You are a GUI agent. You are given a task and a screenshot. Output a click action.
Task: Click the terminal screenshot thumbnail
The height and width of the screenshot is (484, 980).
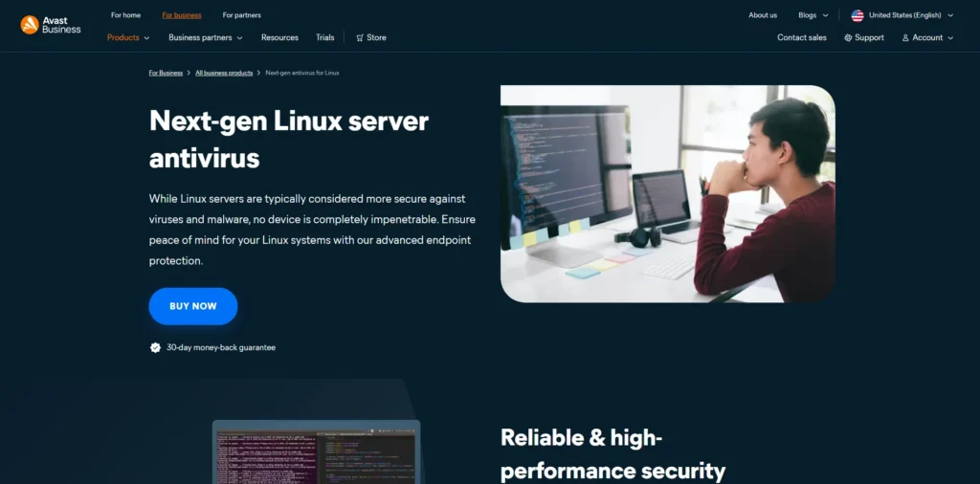pos(316,452)
